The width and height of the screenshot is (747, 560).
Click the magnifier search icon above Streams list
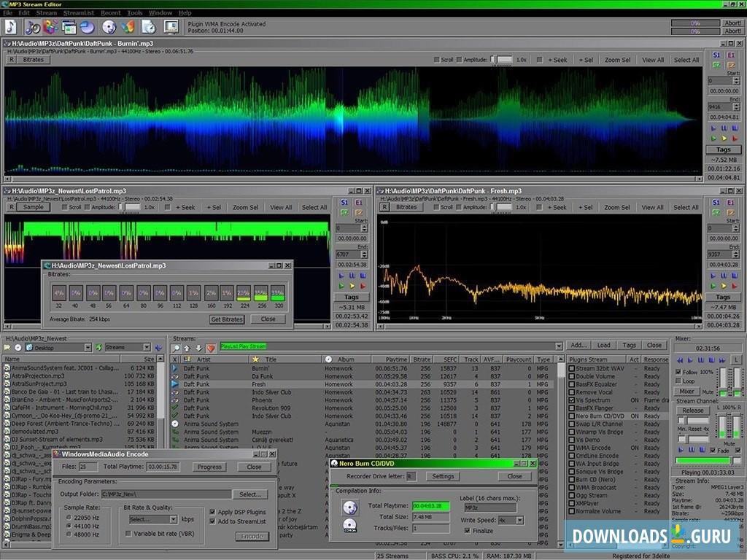pos(176,348)
